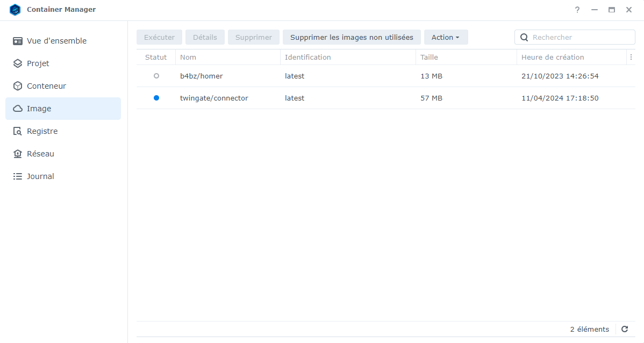Click the Container Manager app logo
644x343 pixels.
point(15,9)
